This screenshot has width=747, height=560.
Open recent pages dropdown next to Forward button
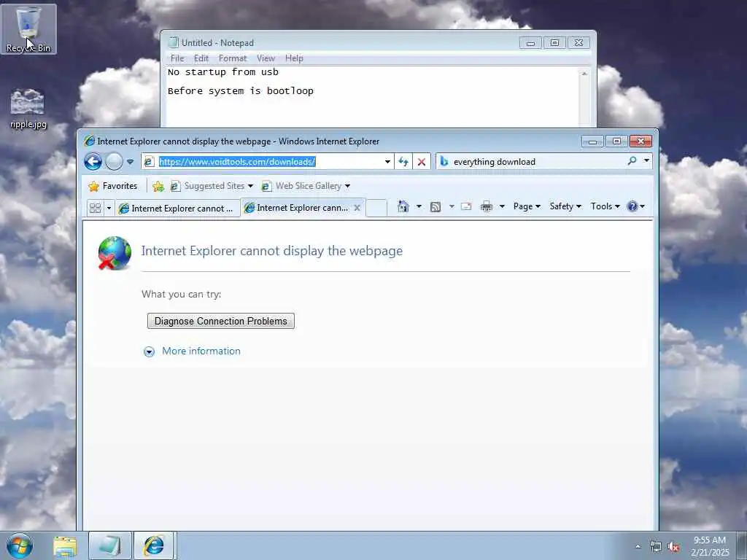(x=130, y=161)
